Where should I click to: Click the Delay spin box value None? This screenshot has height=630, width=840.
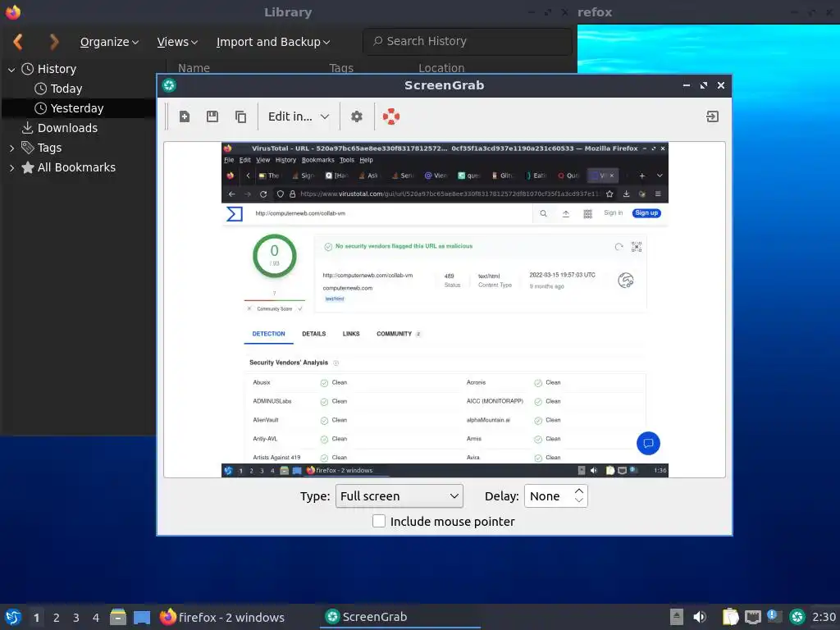[x=545, y=496]
